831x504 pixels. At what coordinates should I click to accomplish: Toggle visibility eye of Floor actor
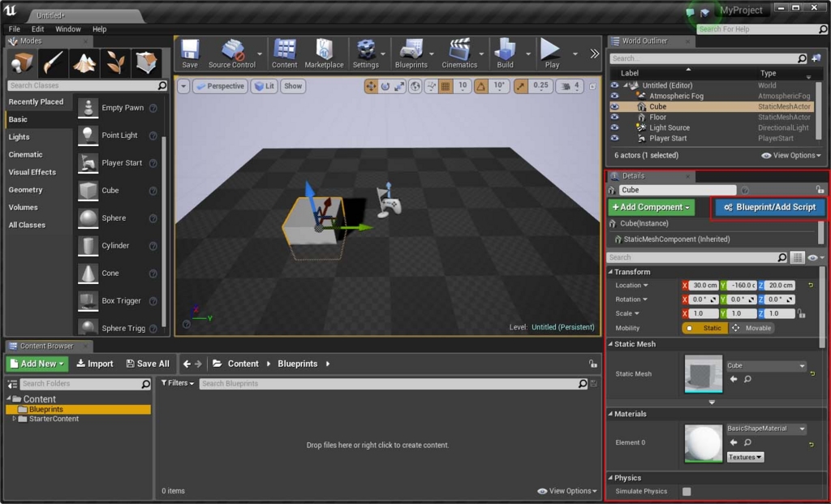click(614, 117)
